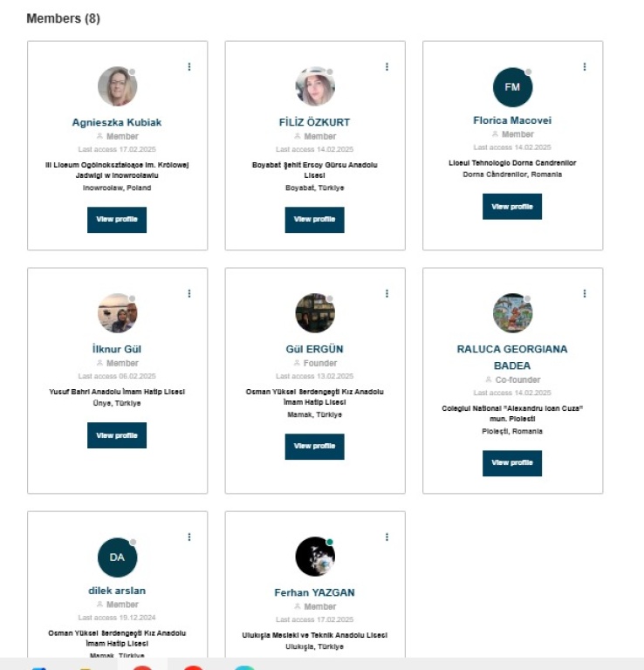Click the FM avatar of Florica Macovei
This screenshot has height=670, width=644.
point(512,87)
